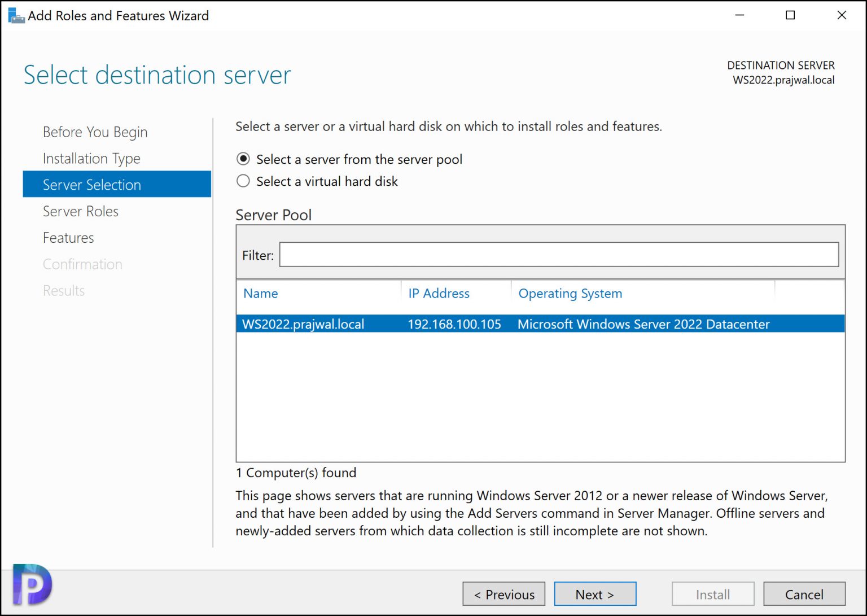Select the WS2022.prajwal.local server row
Viewport: 867px width, 616px height.
(x=540, y=324)
